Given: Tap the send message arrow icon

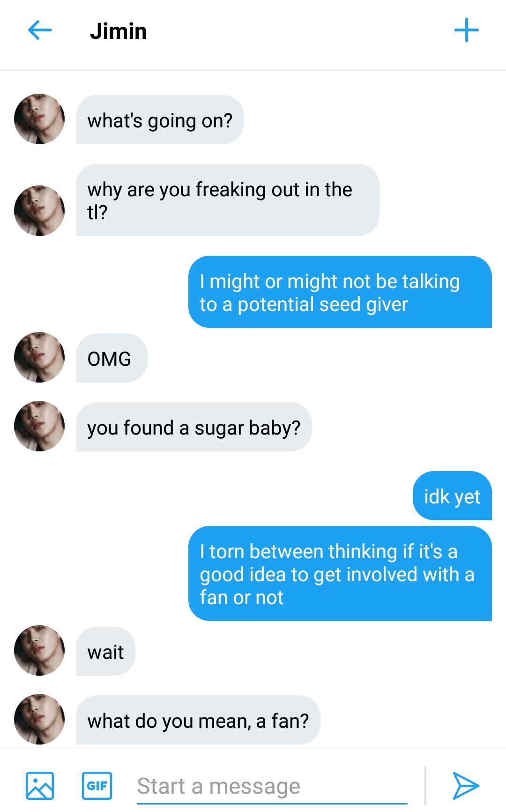Looking at the screenshot, I should pyautogui.click(x=465, y=785).
